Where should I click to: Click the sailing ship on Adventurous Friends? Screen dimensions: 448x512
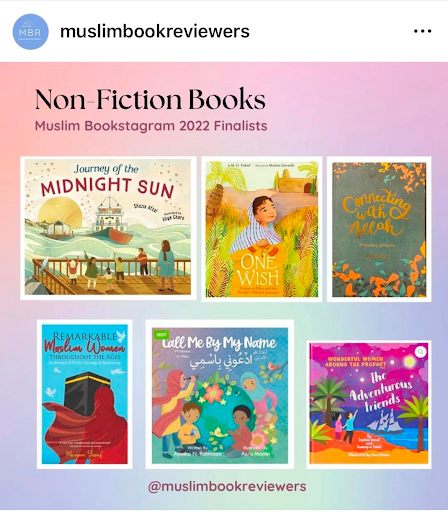(385, 422)
